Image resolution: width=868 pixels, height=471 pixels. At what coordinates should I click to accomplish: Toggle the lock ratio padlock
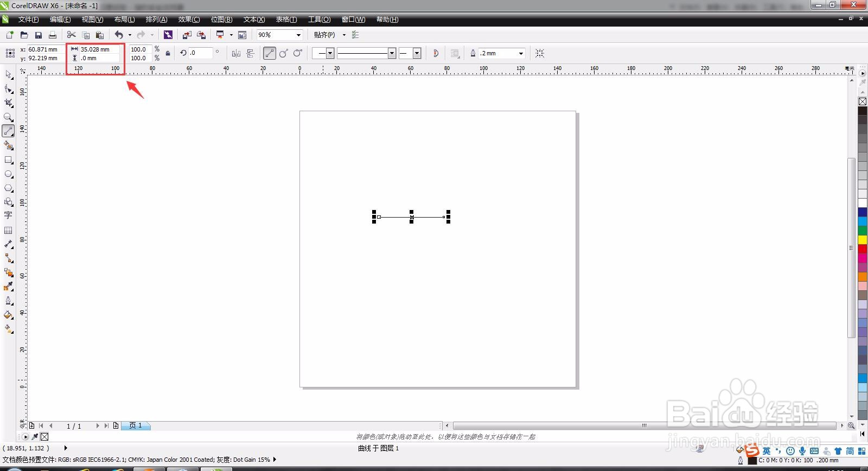coord(168,53)
